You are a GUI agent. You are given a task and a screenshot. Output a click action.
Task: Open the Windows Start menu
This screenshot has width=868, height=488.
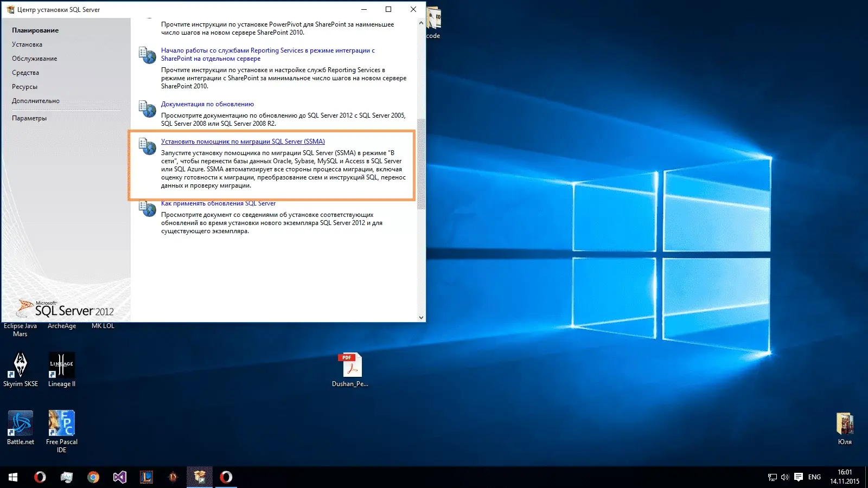click(13, 477)
